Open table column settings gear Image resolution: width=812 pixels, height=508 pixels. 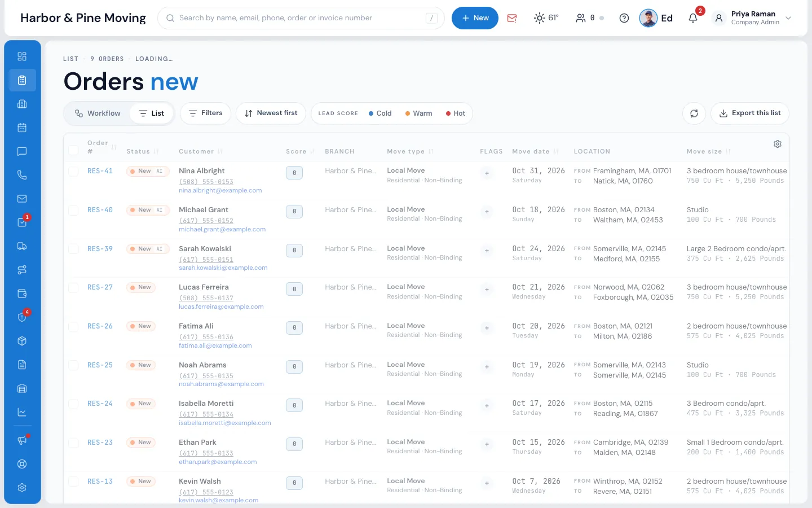[778, 144]
